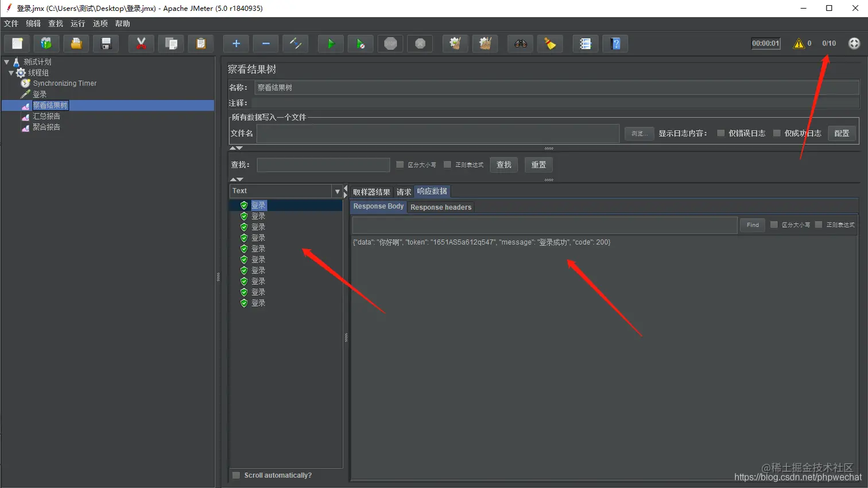Screen dimensions: 868x488
Task: Click the New test plan icon
Action: (17, 44)
